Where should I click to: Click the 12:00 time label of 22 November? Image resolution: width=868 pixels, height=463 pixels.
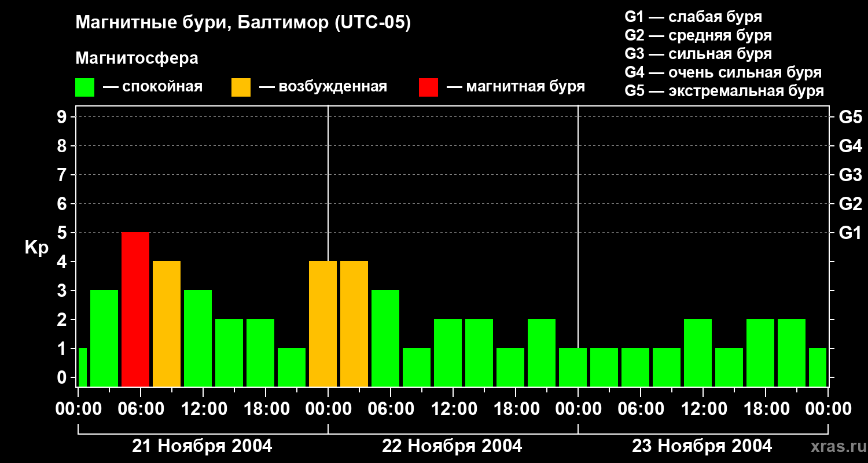pos(453,409)
